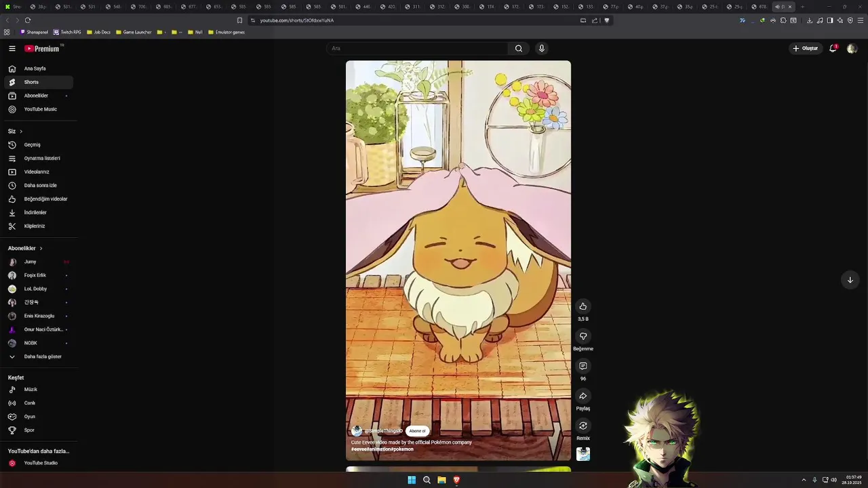Screen dimensions: 868x488
Task: Open the YouTube hamburger guide menu
Action: pyautogui.click(x=12, y=48)
